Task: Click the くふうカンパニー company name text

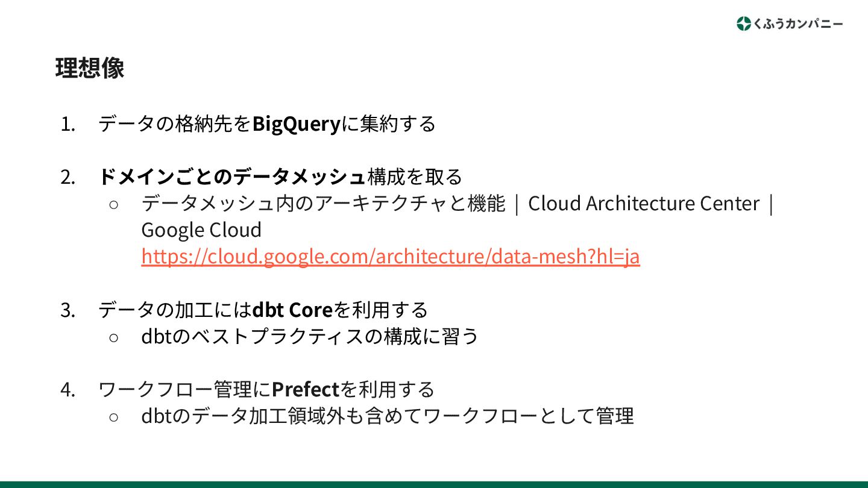Action: pos(798,24)
